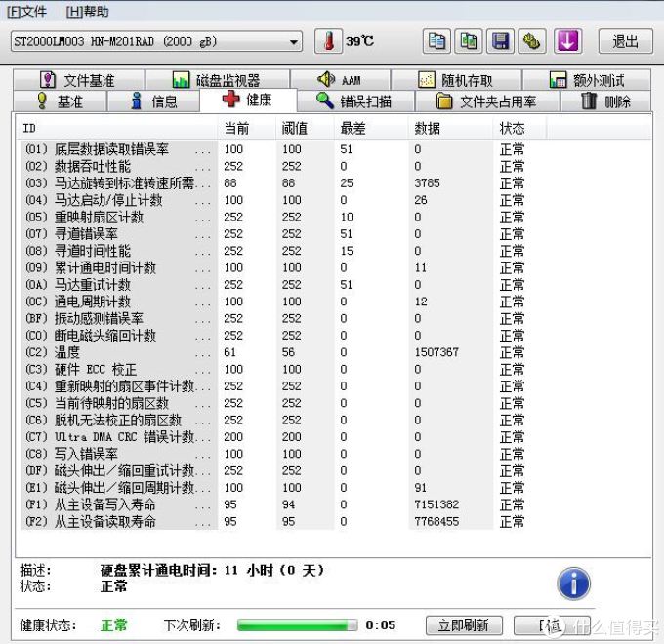This screenshot has height=644, width=664.
Task: Click the copy screenshot to clipboard icon
Action: [x=469, y=41]
